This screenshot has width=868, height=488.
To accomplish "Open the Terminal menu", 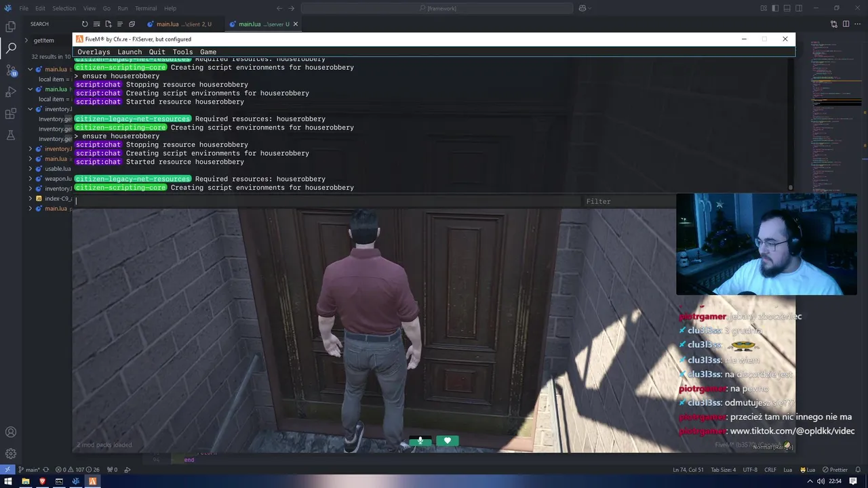I will coord(146,8).
